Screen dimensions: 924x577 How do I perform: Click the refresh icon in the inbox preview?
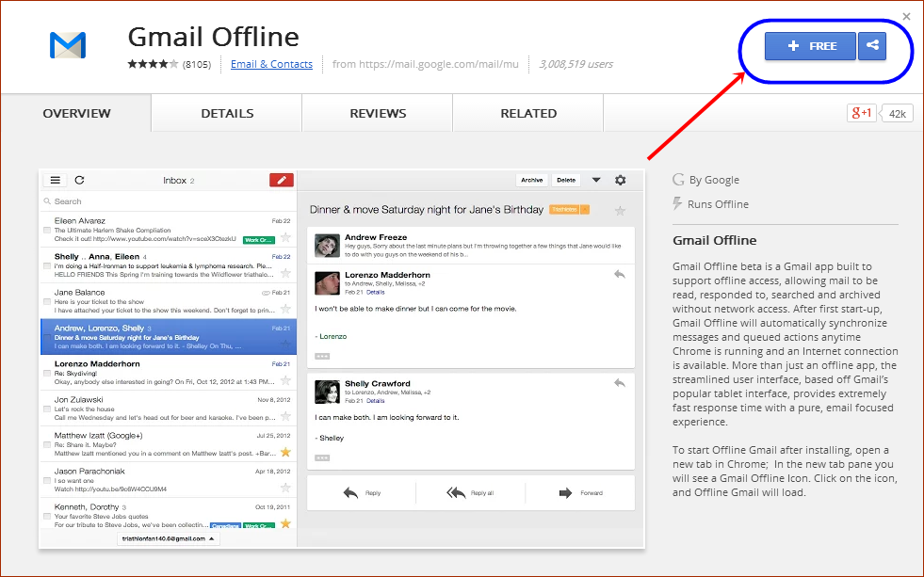(x=79, y=180)
